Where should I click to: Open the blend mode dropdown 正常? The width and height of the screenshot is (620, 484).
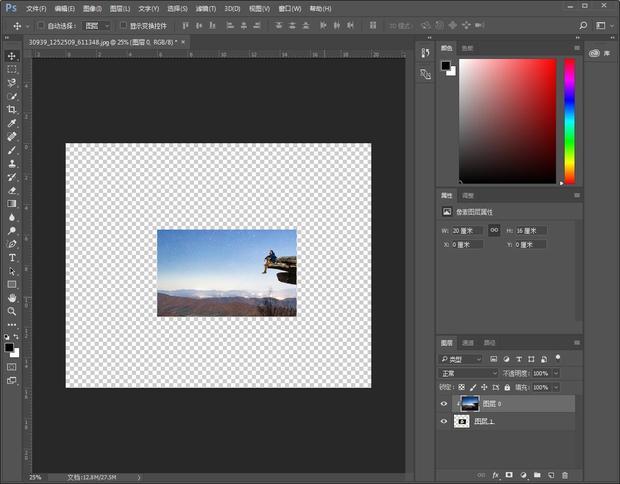469,373
